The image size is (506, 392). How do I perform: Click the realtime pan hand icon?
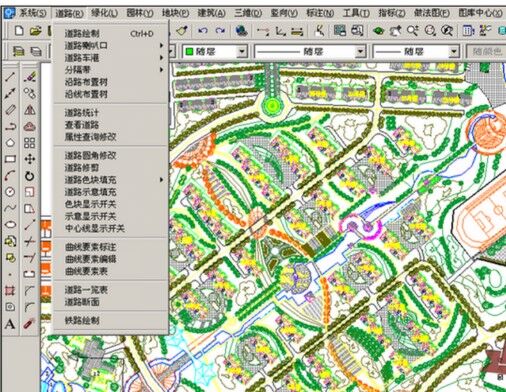click(396, 31)
